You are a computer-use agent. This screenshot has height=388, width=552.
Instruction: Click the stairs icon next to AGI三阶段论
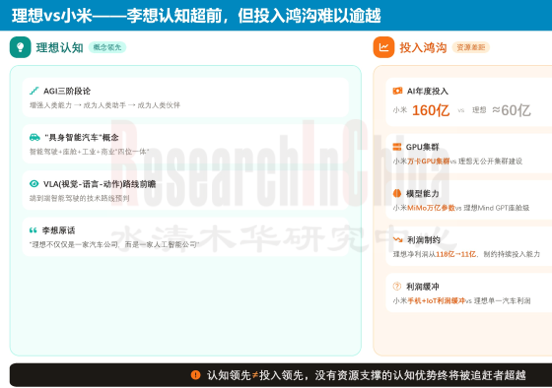pos(34,91)
